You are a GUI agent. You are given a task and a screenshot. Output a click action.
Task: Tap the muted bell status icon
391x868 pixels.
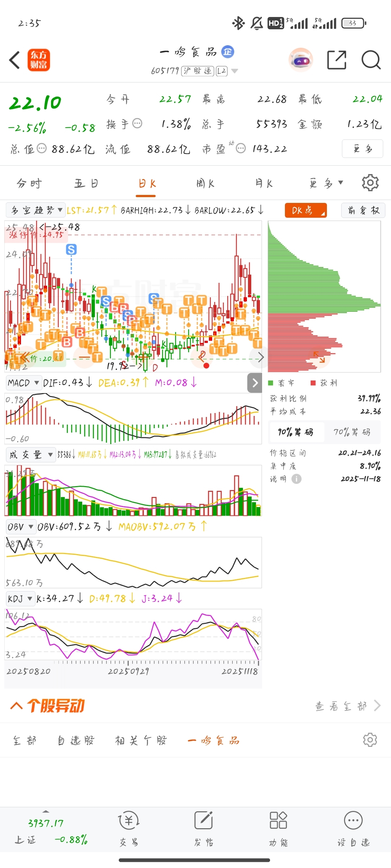coord(257,23)
